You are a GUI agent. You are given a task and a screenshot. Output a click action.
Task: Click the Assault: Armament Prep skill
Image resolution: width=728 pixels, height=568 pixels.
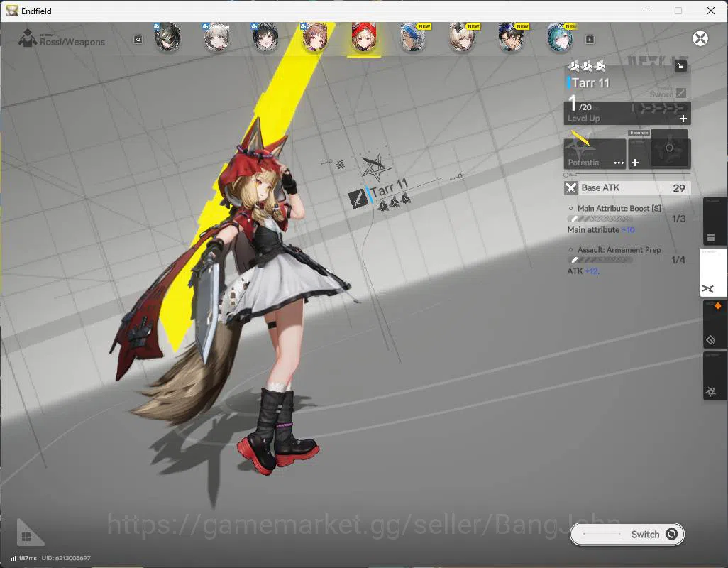(x=619, y=250)
